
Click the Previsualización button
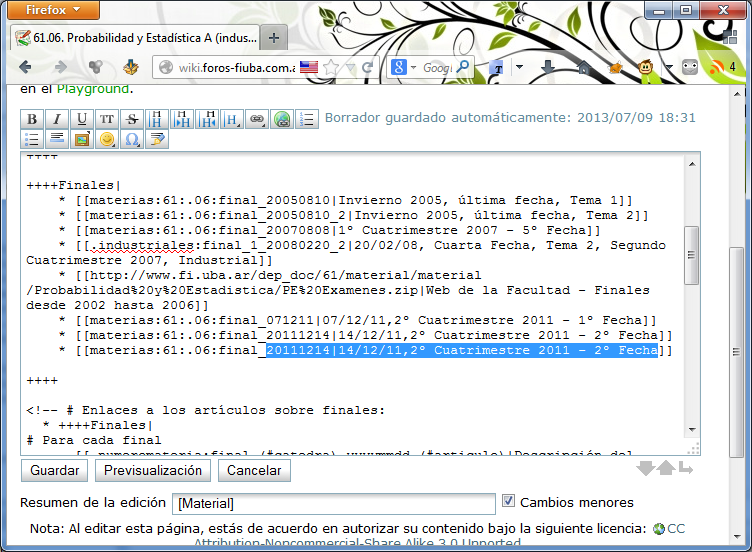153,470
